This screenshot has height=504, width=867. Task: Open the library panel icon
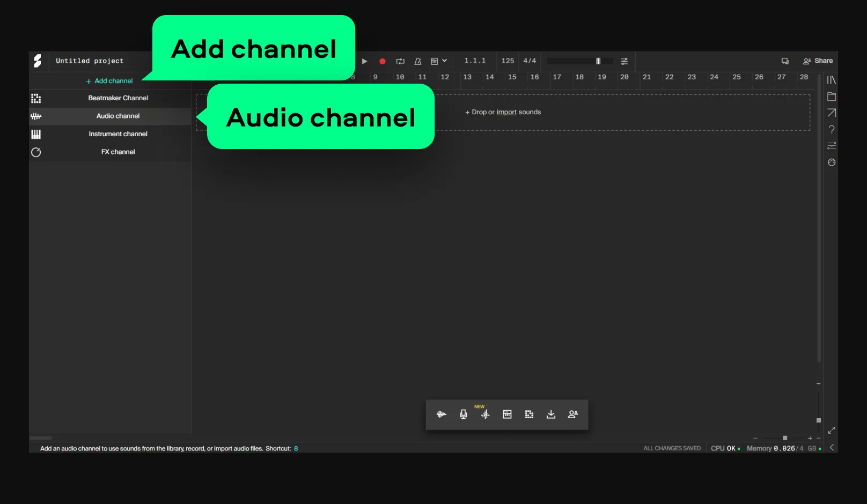point(832,80)
